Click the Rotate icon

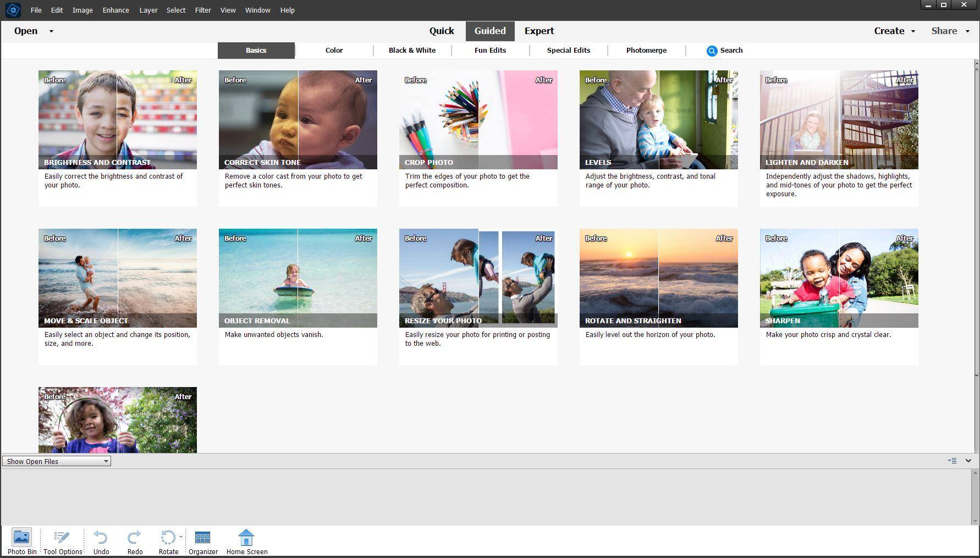167,538
